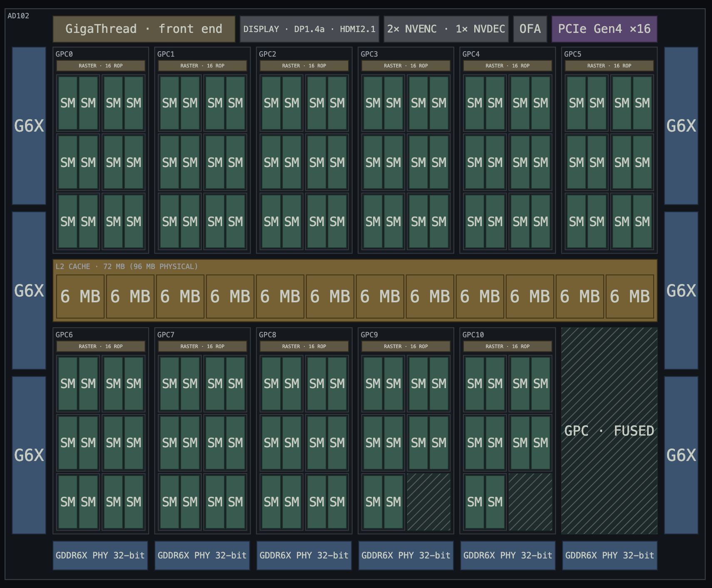Click the L2 CACHE 72 MB heading text
Viewport: 712px width, 588px height.
click(x=127, y=267)
